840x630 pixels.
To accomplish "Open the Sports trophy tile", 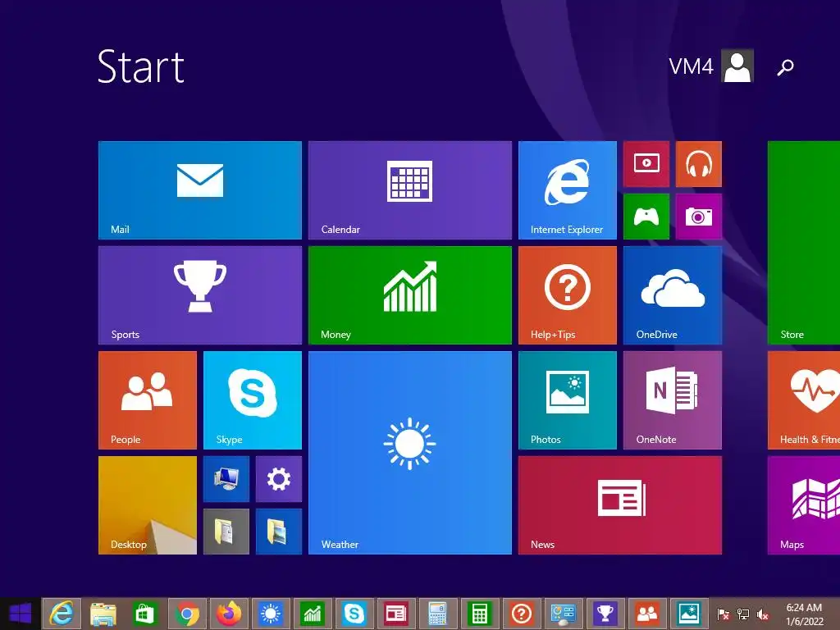I will click(x=200, y=295).
